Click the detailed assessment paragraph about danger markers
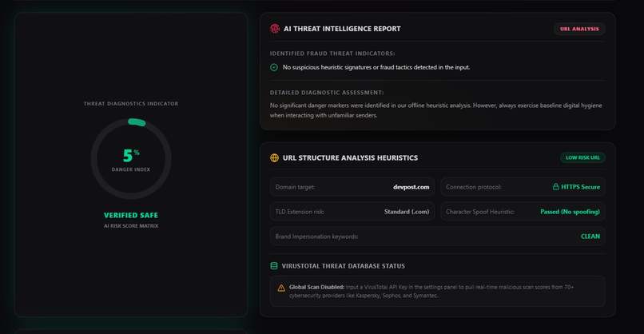The width and height of the screenshot is (644, 334). [x=435, y=110]
